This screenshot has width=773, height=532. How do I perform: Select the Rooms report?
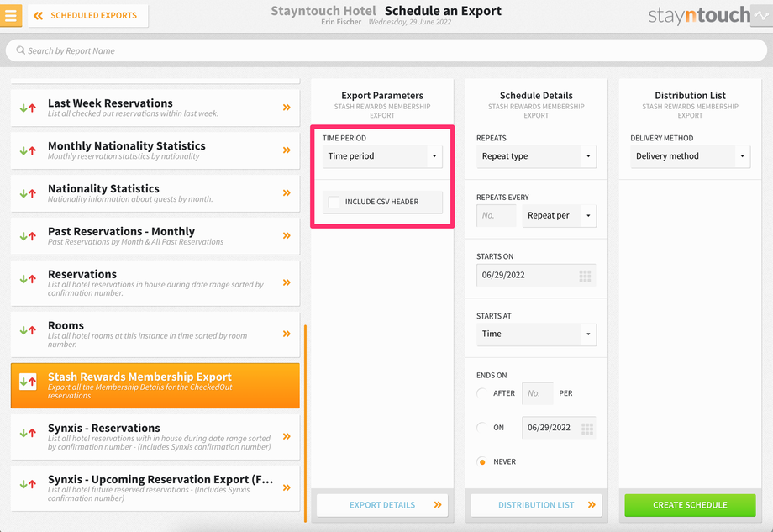tap(155, 334)
